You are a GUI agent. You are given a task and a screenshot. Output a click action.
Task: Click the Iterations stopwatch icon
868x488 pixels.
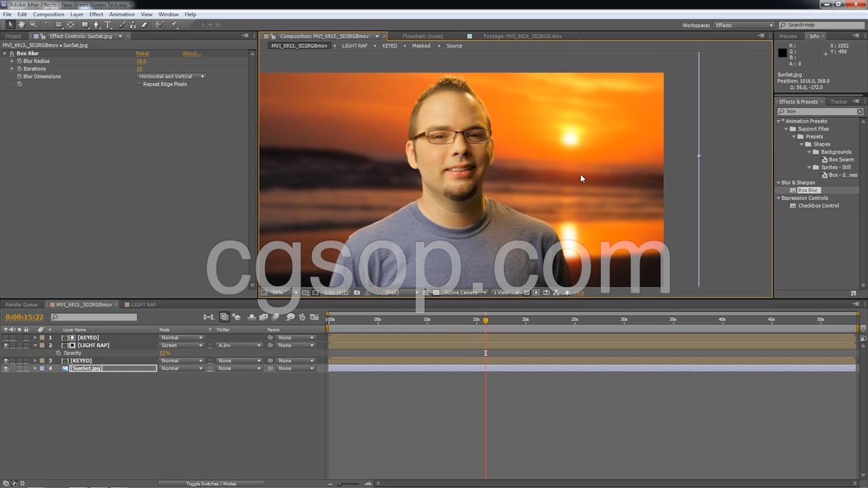coord(19,68)
